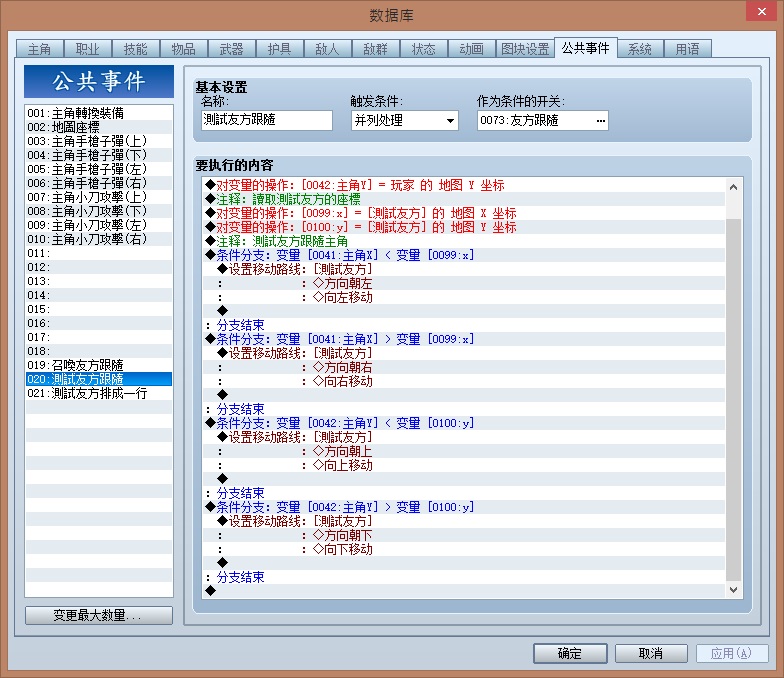Select the 方向朝下 move command
This screenshot has width=784, height=678.
pos(464,535)
